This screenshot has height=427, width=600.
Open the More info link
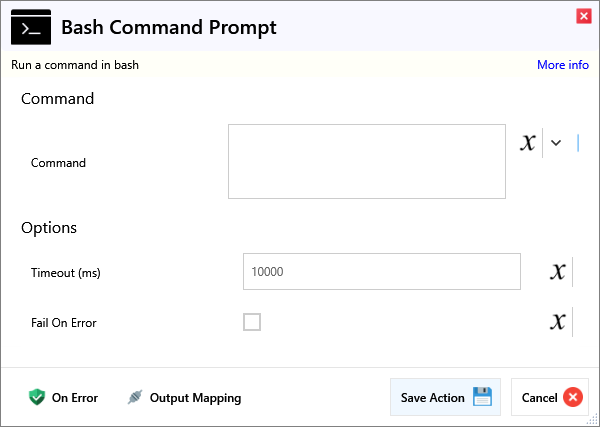tap(562, 65)
